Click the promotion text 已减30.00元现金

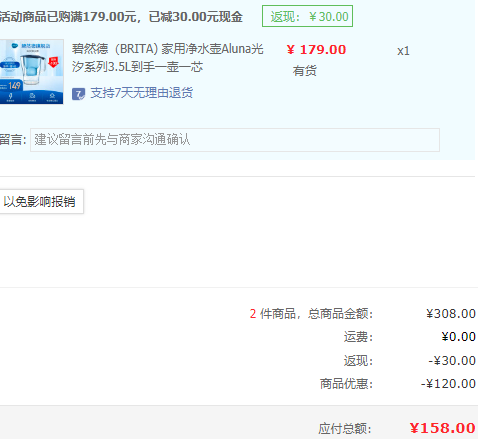coord(195,17)
